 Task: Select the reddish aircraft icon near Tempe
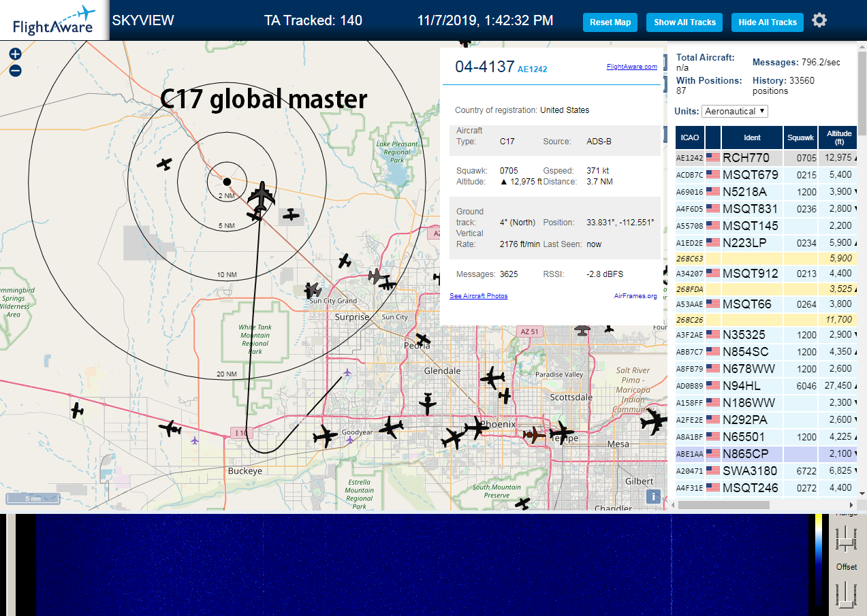tap(535, 434)
